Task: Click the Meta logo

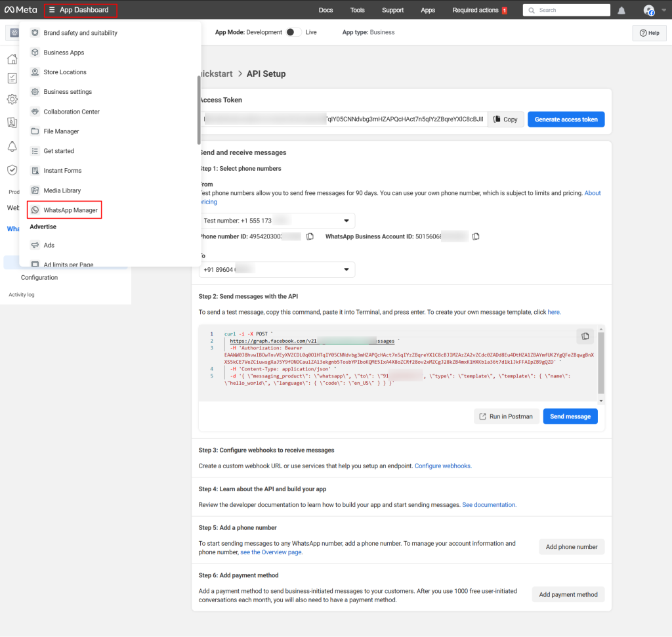Action: (20, 10)
